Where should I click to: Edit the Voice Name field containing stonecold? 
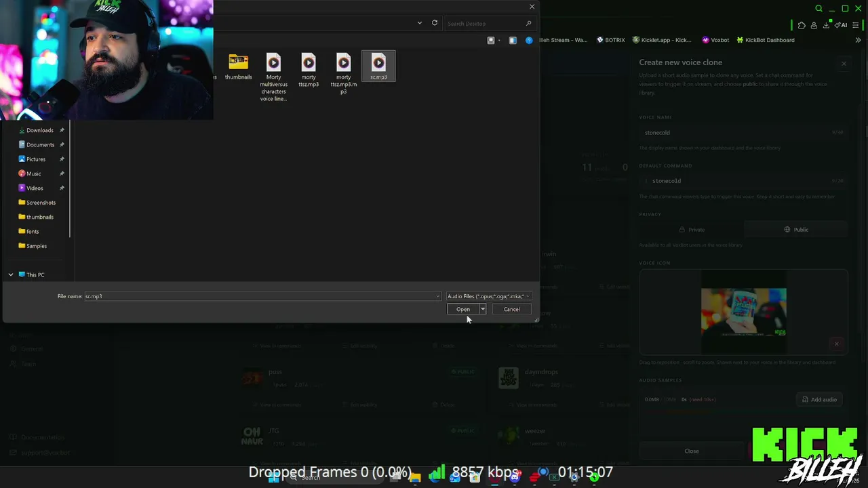click(743, 133)
